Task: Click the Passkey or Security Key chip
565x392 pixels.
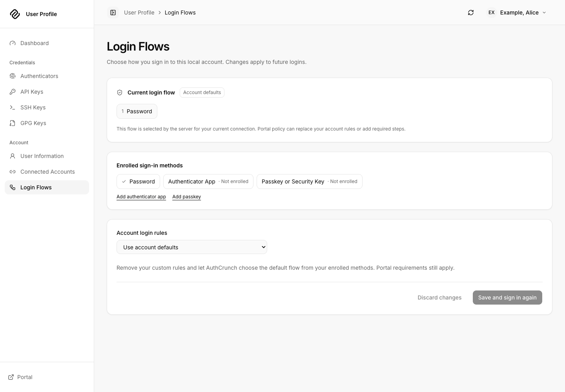Action: [x=310, y=181]
